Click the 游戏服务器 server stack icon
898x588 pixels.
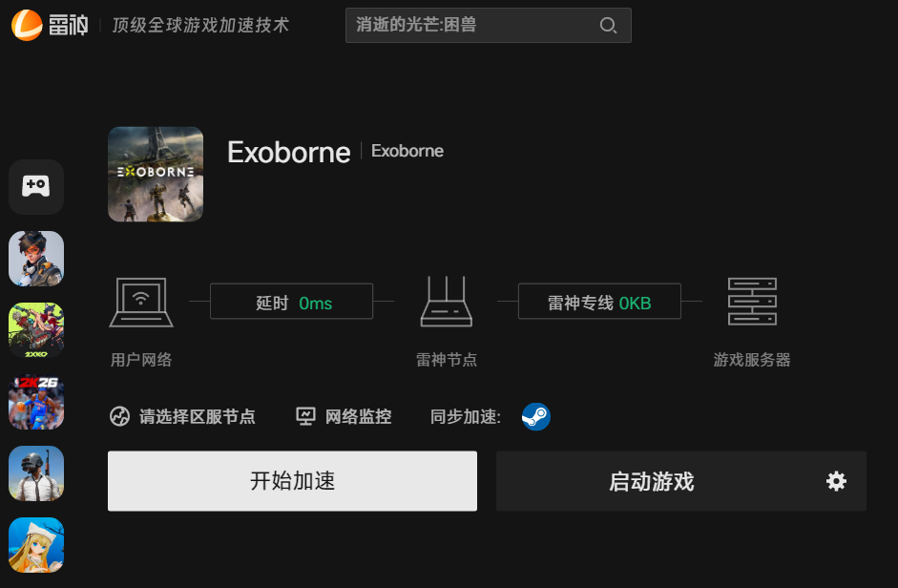pyautogui.click(x=752, y=302)
